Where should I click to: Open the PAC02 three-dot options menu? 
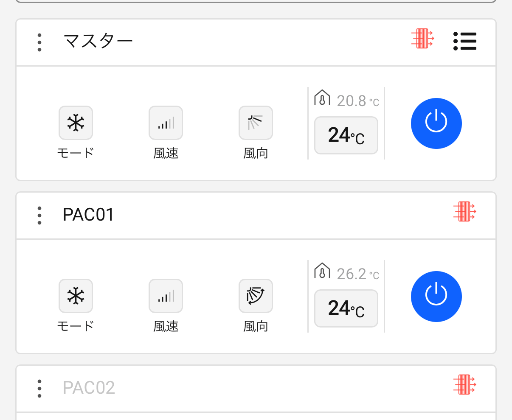pyautogui.click(x=39, y=389)
